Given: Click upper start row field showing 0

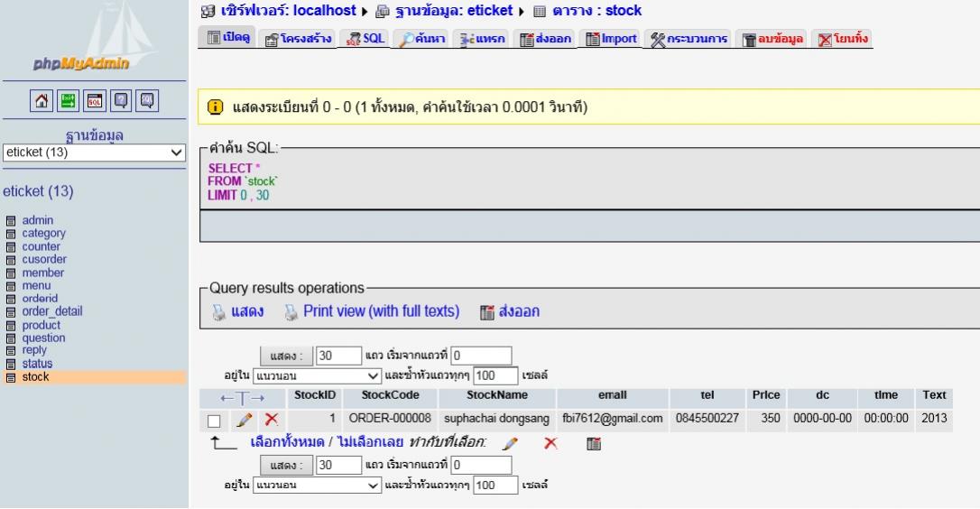Looking at the screenshot, I should coord(481,356).
